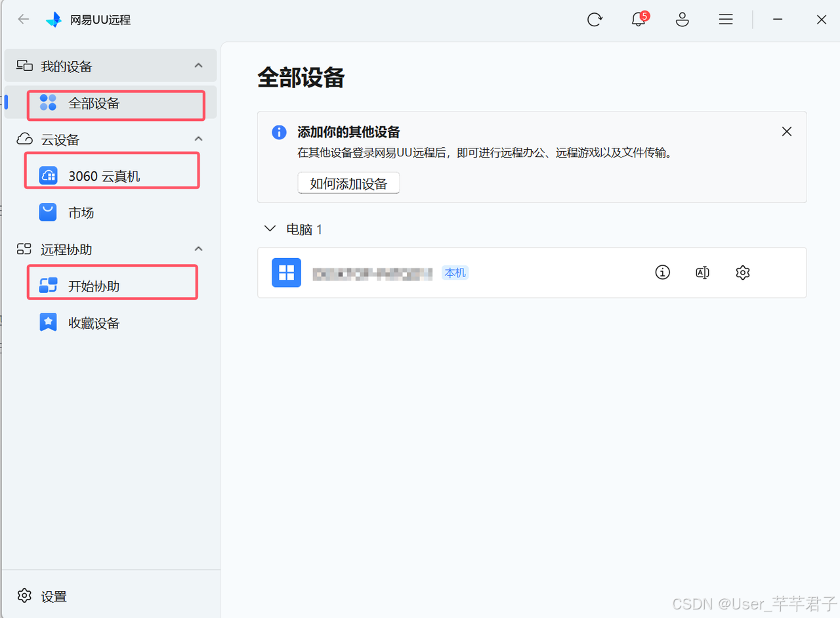Dismiss the 添加你的其他设备 banner
The image size is (840, 618).
(x=786, y=131)
